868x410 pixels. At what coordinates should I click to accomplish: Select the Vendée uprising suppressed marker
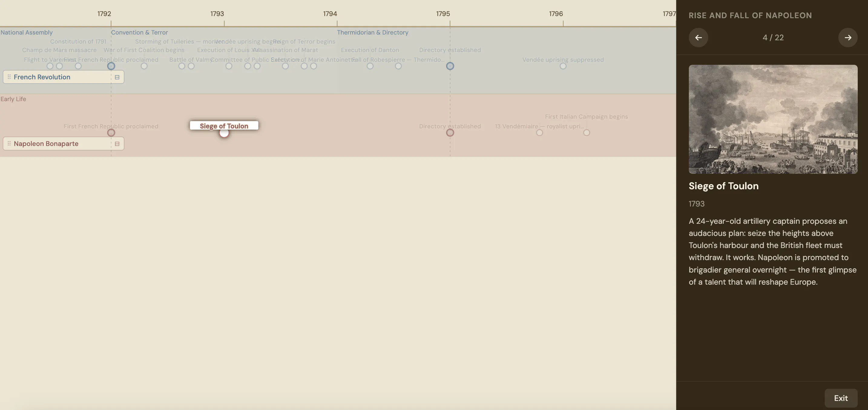pyautogui.click(x=563, y=66)
